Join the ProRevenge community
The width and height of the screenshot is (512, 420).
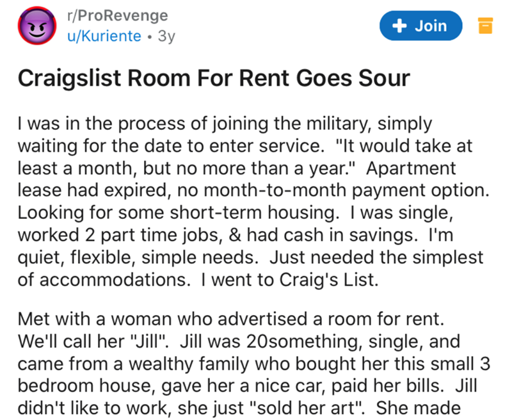420,26
